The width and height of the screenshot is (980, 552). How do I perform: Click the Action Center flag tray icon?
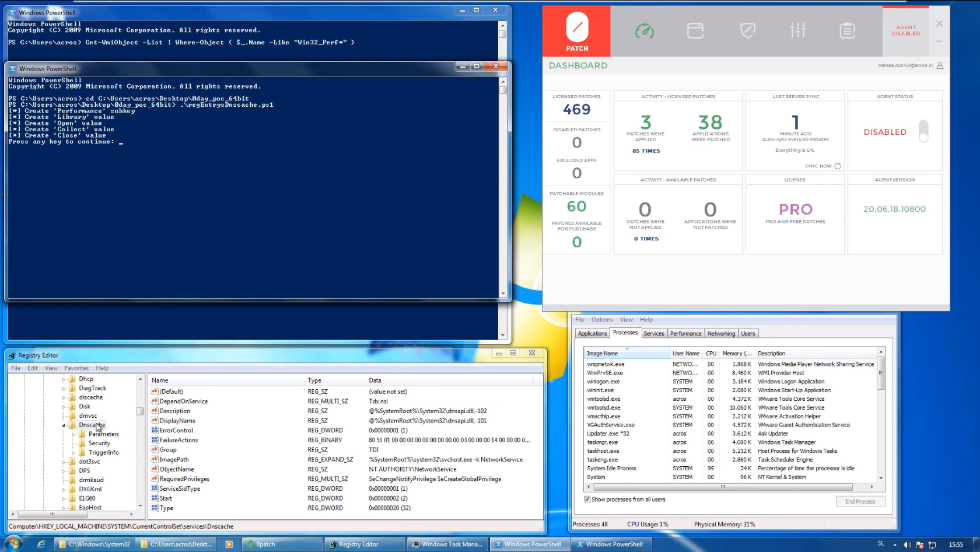coord(919,544)
